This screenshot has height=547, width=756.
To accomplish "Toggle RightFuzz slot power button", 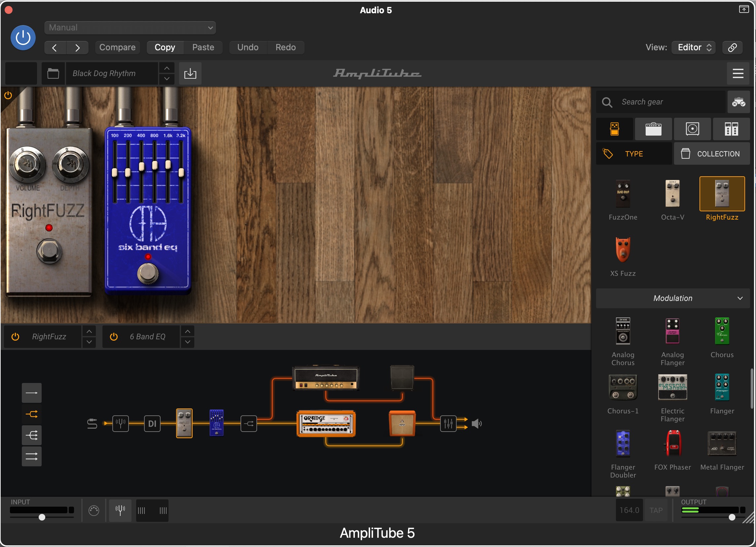I will coord(15,337).
